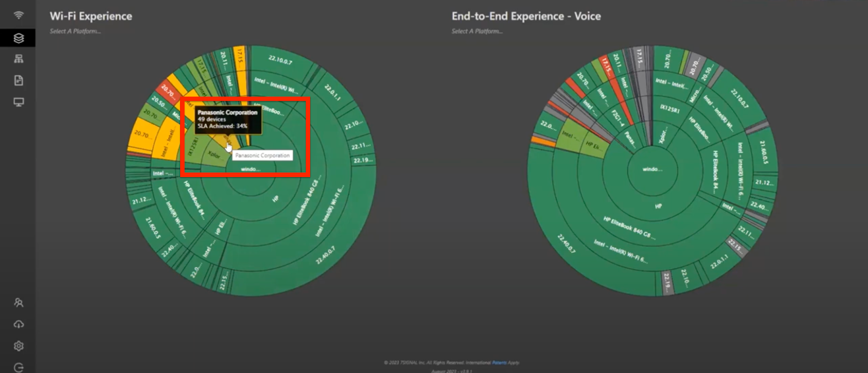
Task: Click the document report sidebar icon
Action: [18, 81]
